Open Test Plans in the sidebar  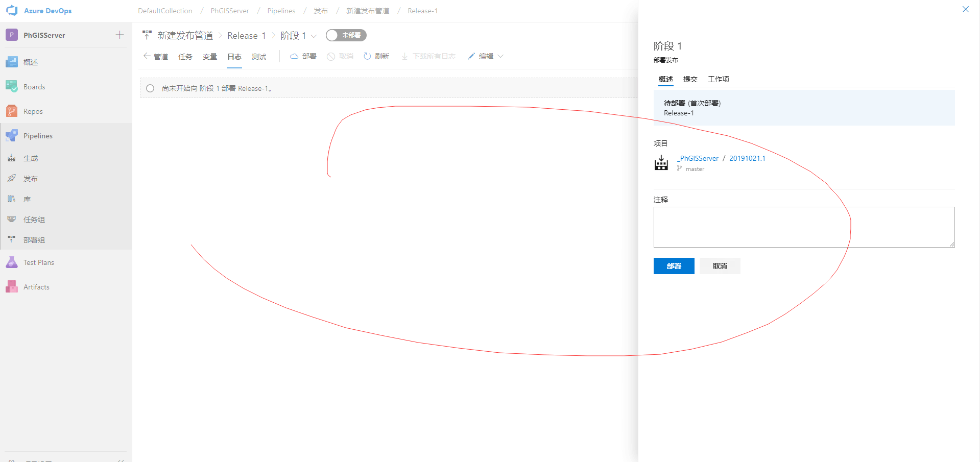pos(38,262)
